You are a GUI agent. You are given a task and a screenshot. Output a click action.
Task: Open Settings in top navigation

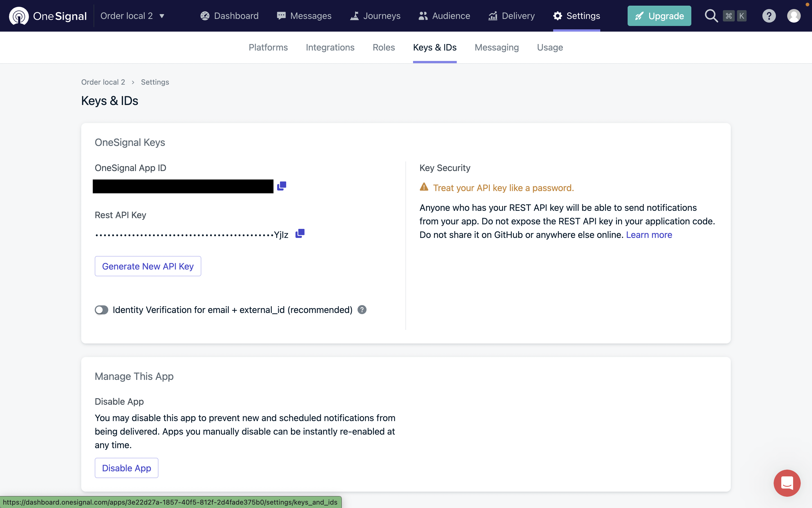point(577,16)
